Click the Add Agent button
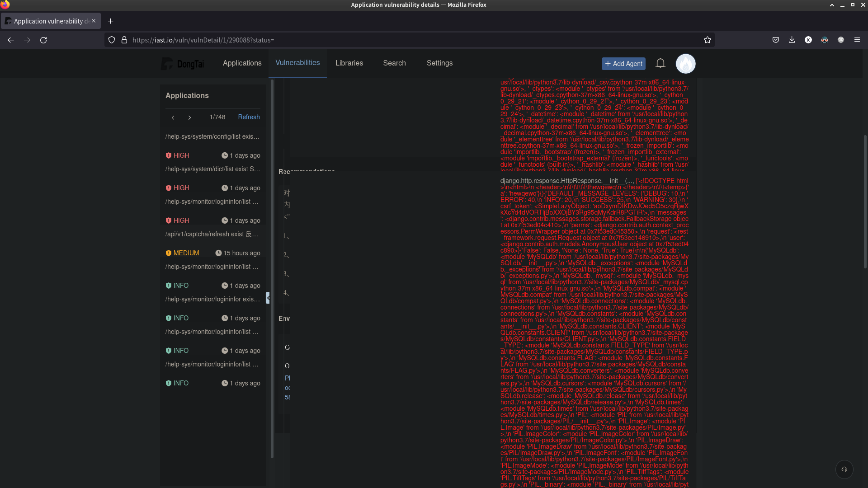 click(623, 63)
